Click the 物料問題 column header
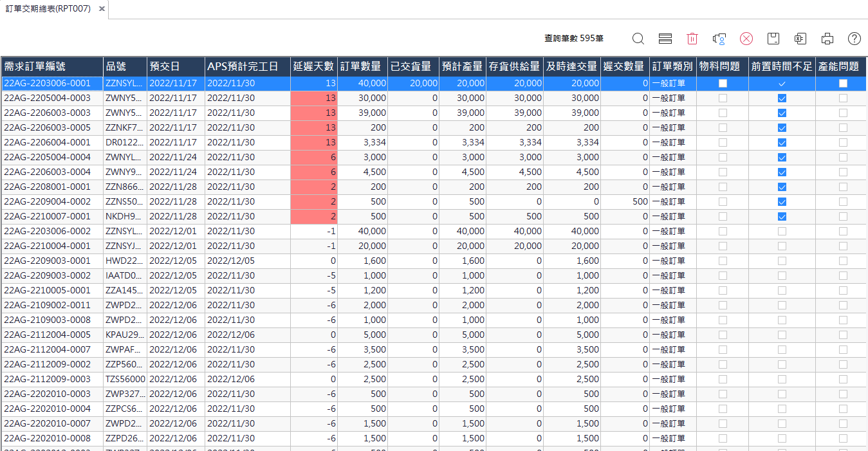Image resolution: width=868 pixels, height=451 pixels. [x=723, y=66]
